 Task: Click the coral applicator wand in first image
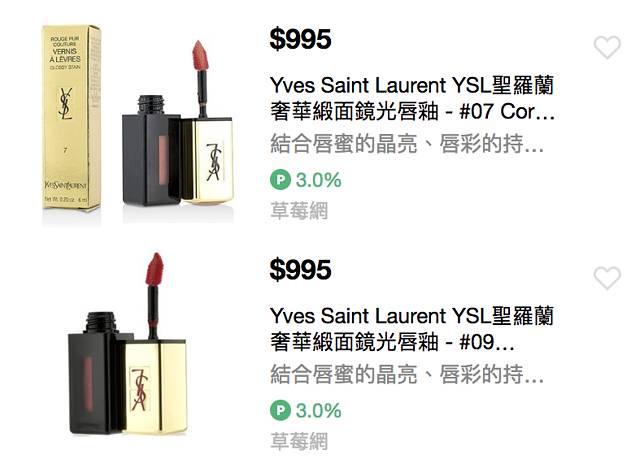[201, 79]
